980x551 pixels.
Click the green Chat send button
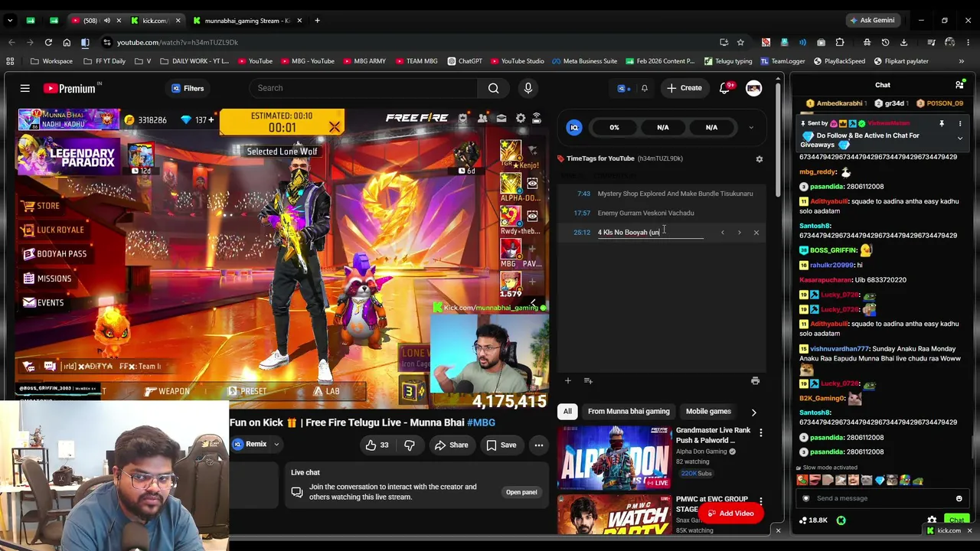tap(956, 520)
